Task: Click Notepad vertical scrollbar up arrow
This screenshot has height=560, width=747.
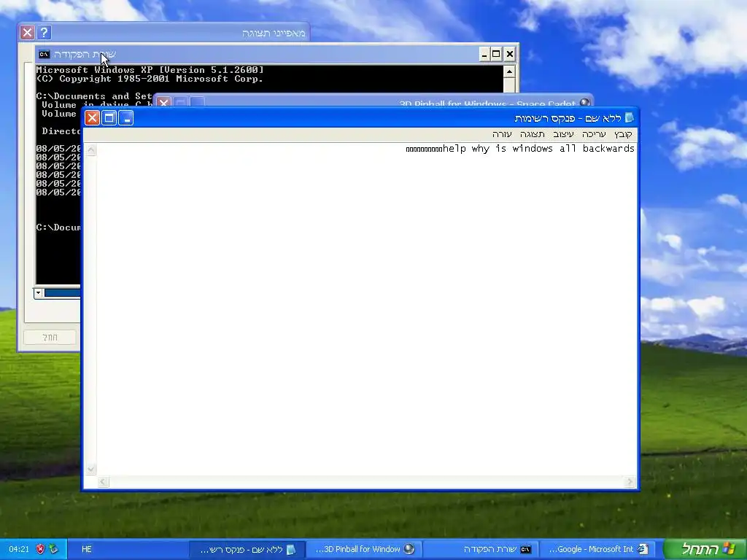Action: 90,150
